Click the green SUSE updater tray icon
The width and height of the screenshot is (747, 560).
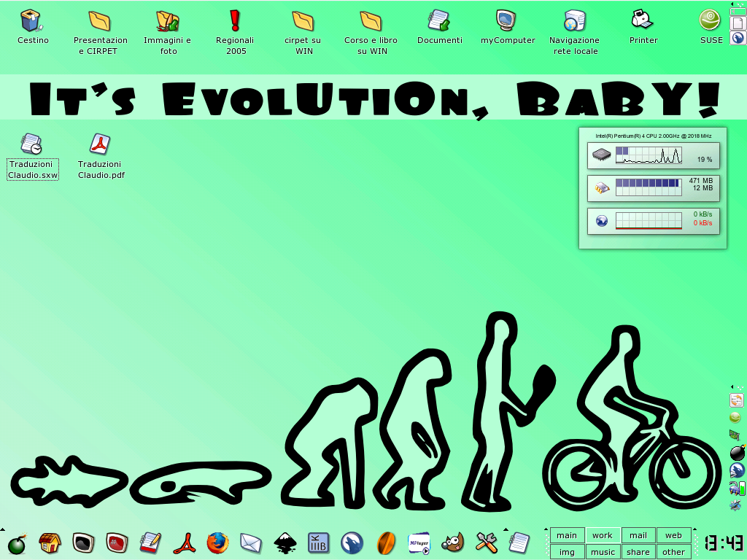[735, 418]
